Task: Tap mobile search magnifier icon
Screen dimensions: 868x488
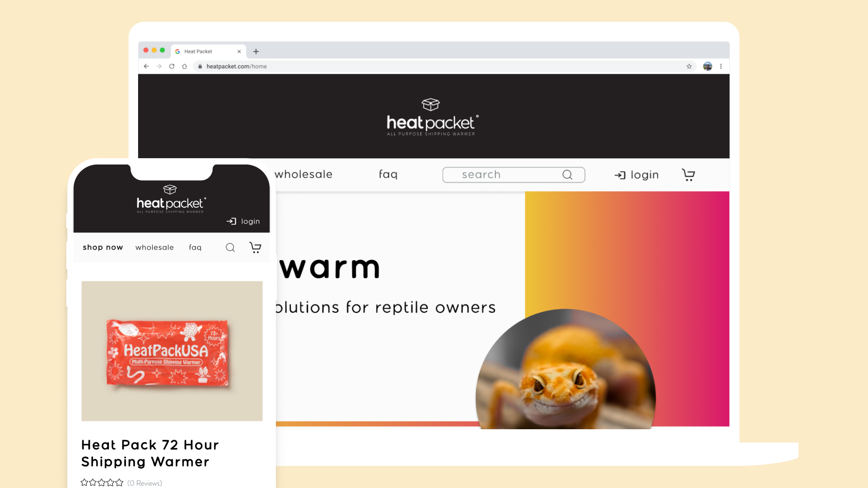Action: click(x=230, y=247)
